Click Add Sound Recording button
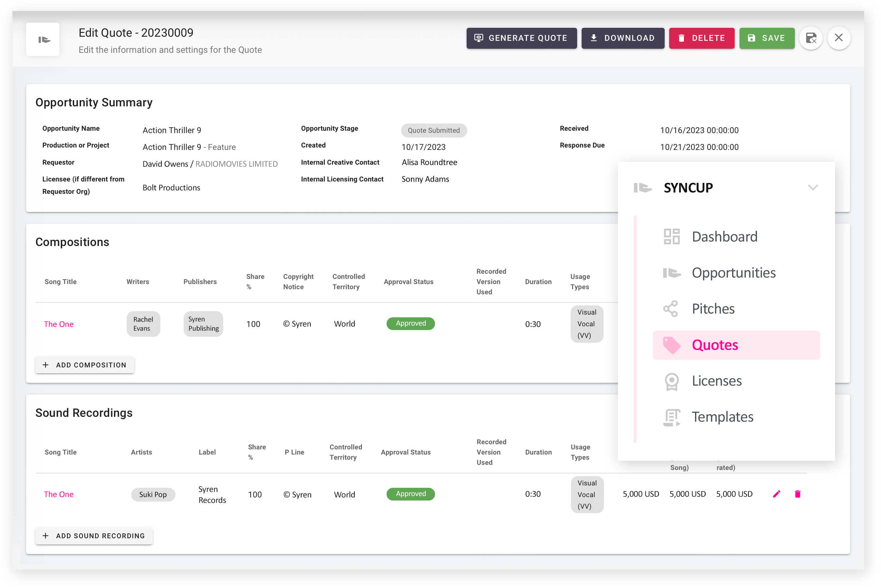The height and width of the screenshot is (588, 881). pos(94,536)
